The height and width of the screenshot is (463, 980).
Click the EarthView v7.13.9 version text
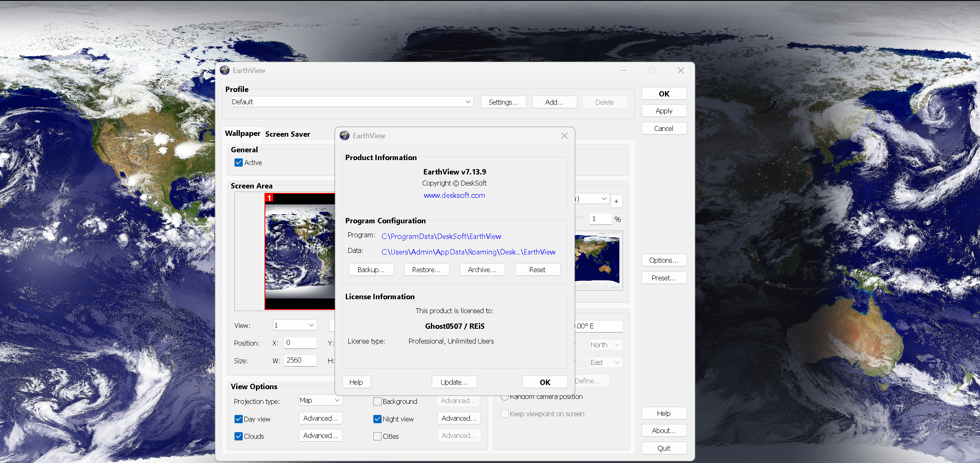pos(454,172)
